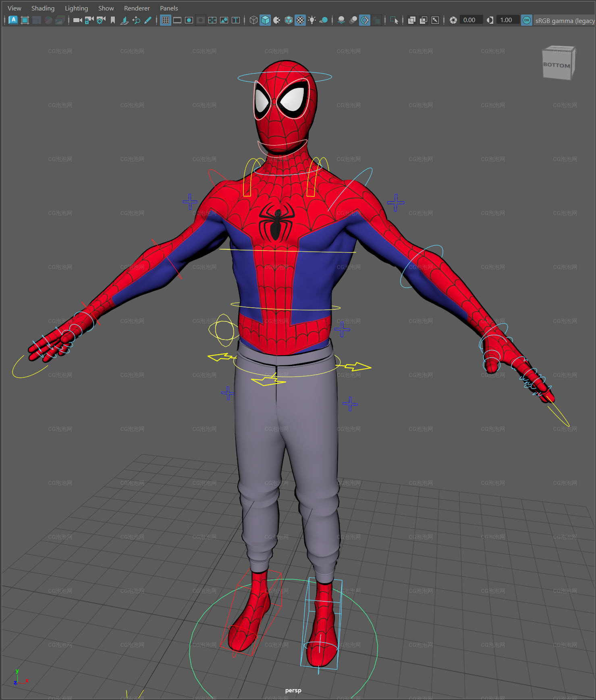Open the Shading menu

(43, 8)
